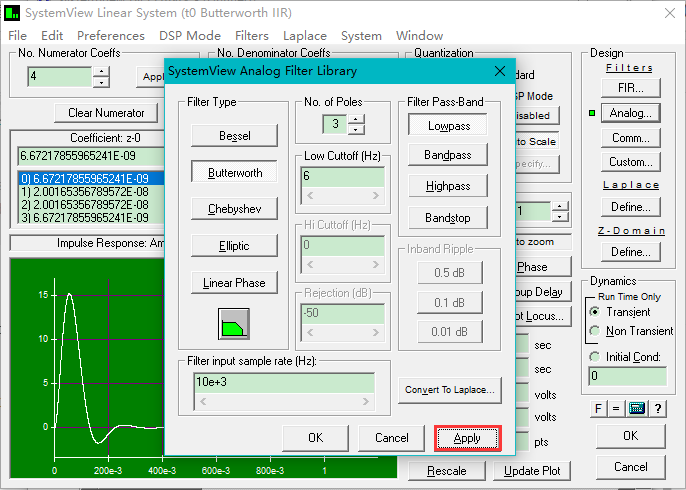
Task: Click the lowpass filter shape icon
Action: 234,324
